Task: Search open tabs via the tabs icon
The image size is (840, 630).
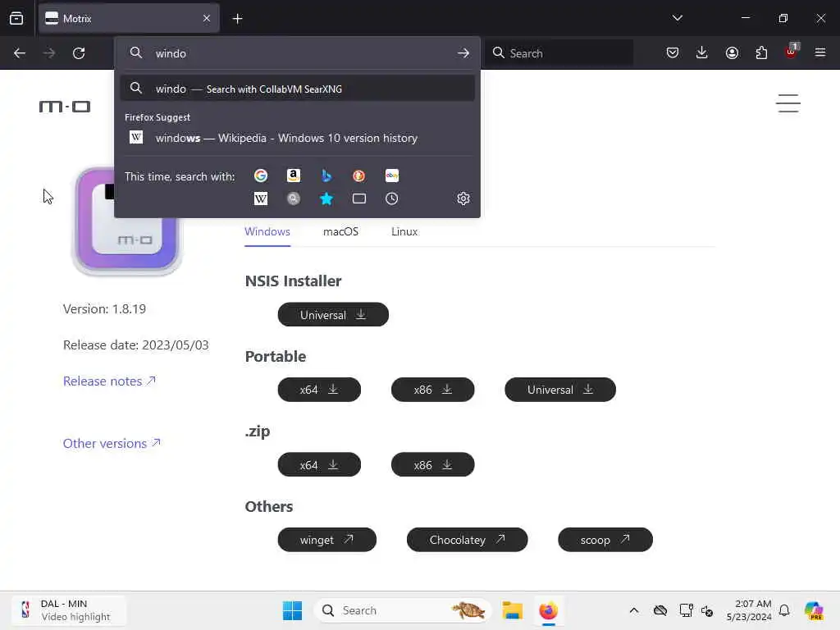Action: tap(359, 199)
